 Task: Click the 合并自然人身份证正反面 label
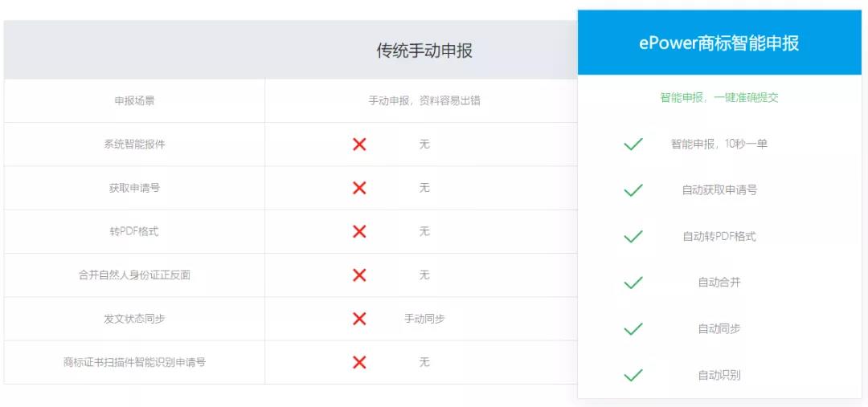134,275
